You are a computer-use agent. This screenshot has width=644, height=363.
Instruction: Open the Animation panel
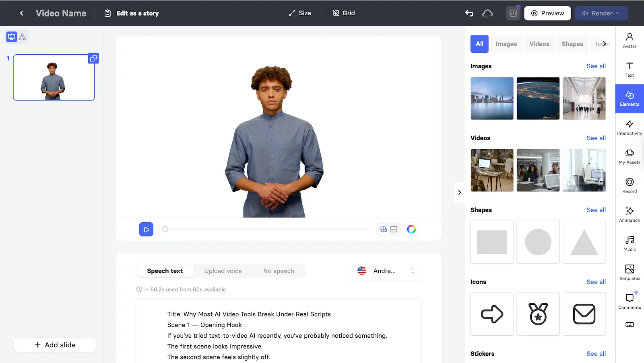(x=630, y=214)
